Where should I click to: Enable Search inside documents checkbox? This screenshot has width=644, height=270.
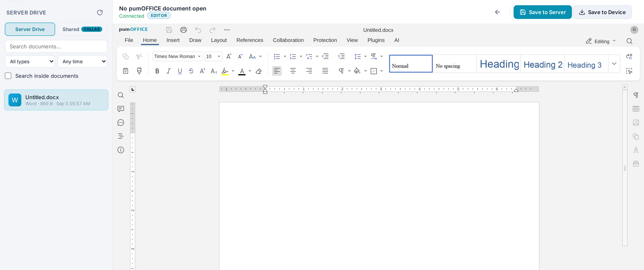[x=8, y=76]
